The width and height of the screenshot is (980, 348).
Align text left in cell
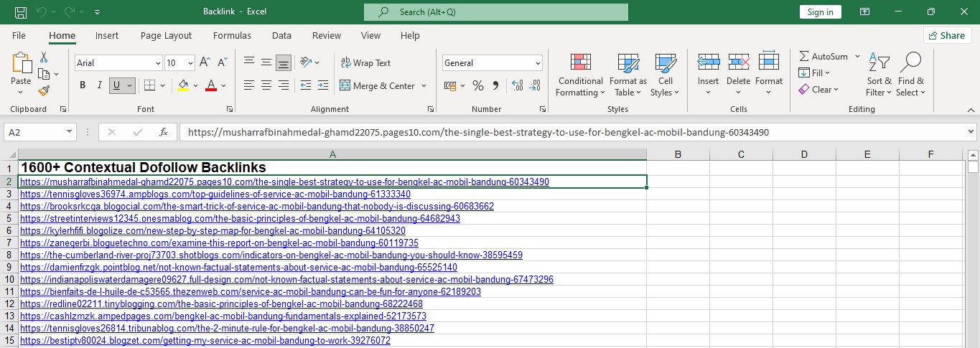coord(249,85)
